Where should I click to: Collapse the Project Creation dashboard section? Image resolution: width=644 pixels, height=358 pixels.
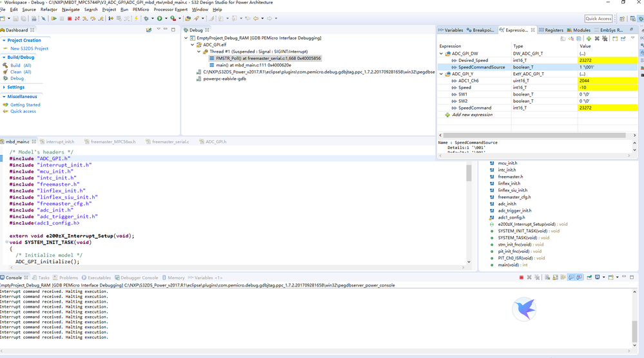coord(4,40)
